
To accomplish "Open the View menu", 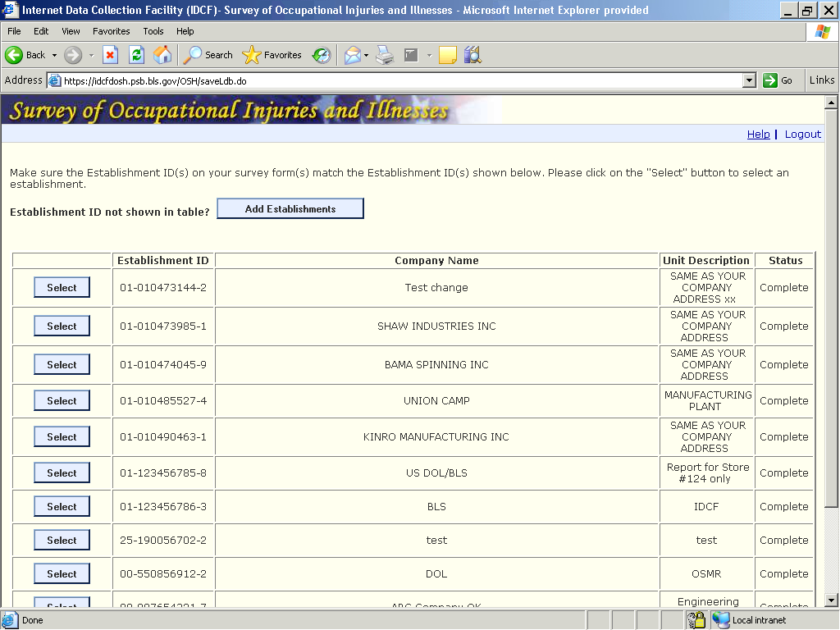I will (71, 31).
